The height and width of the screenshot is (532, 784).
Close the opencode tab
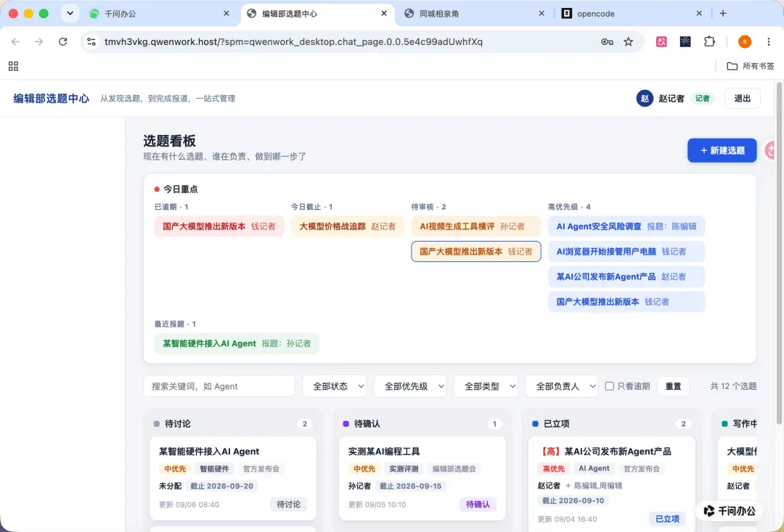click(699, 14)
